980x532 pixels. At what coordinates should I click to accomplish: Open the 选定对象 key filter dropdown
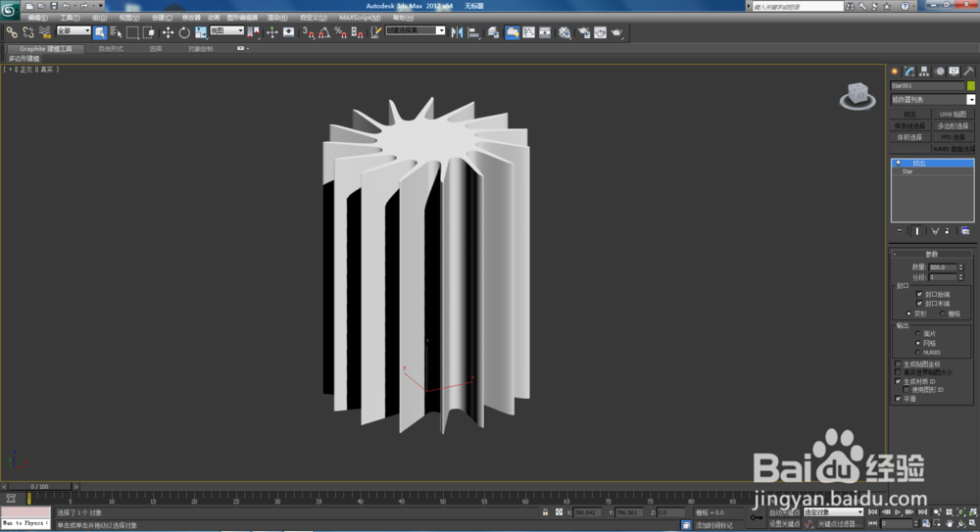tap(833, 512)
